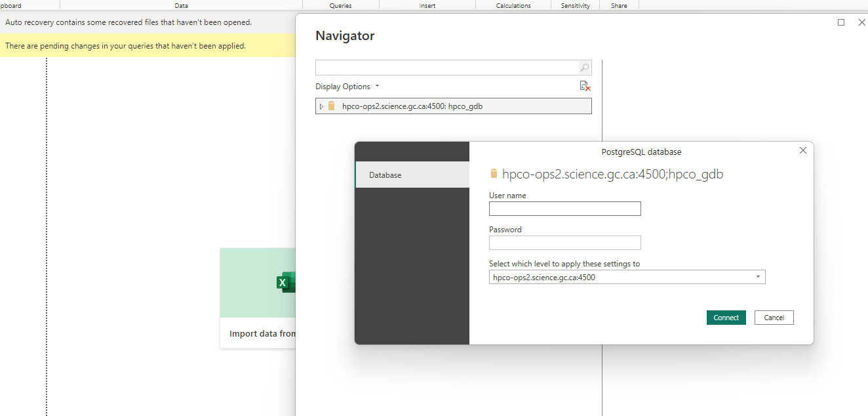Select the hpco-ops2.science.gc.ca:4500: hpco_gdb row
868x416 pixels.
click(453, 106)
